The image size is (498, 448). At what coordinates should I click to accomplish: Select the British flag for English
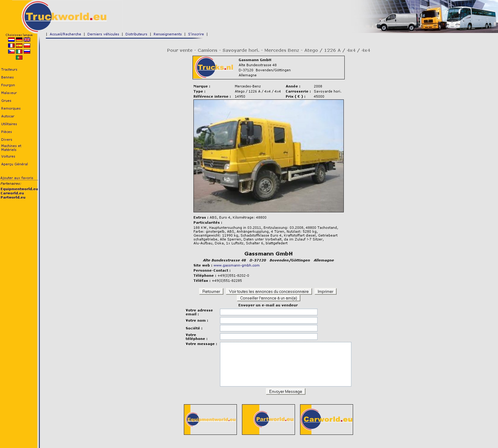click(x=27, y=40)
